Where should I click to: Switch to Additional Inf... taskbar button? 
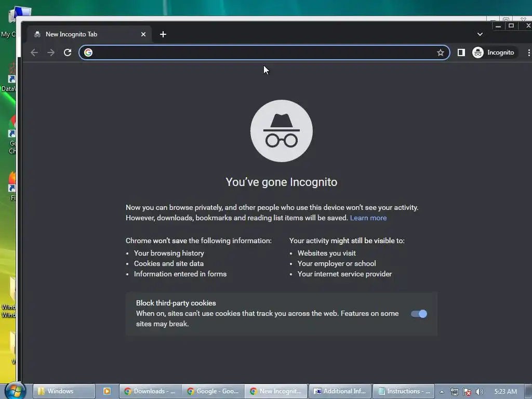(x=340, y=391)
